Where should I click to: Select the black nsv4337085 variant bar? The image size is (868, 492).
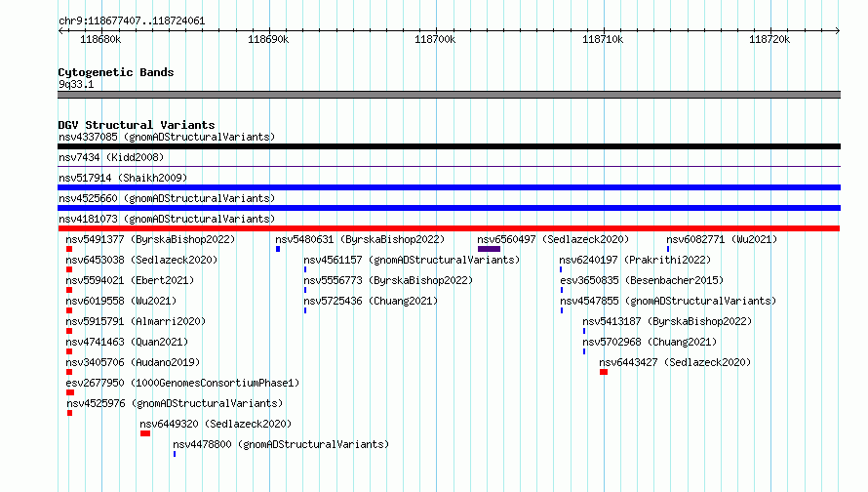click(449, 146)
